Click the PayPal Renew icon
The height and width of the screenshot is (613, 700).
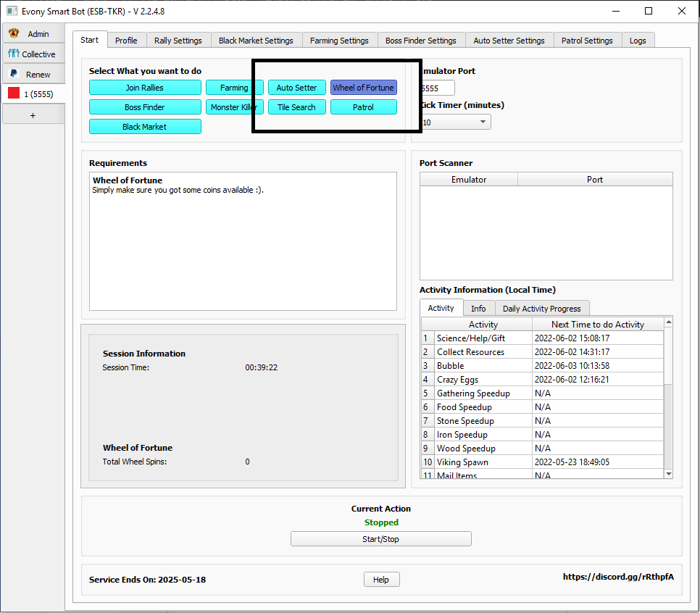(x=14, y=74)
